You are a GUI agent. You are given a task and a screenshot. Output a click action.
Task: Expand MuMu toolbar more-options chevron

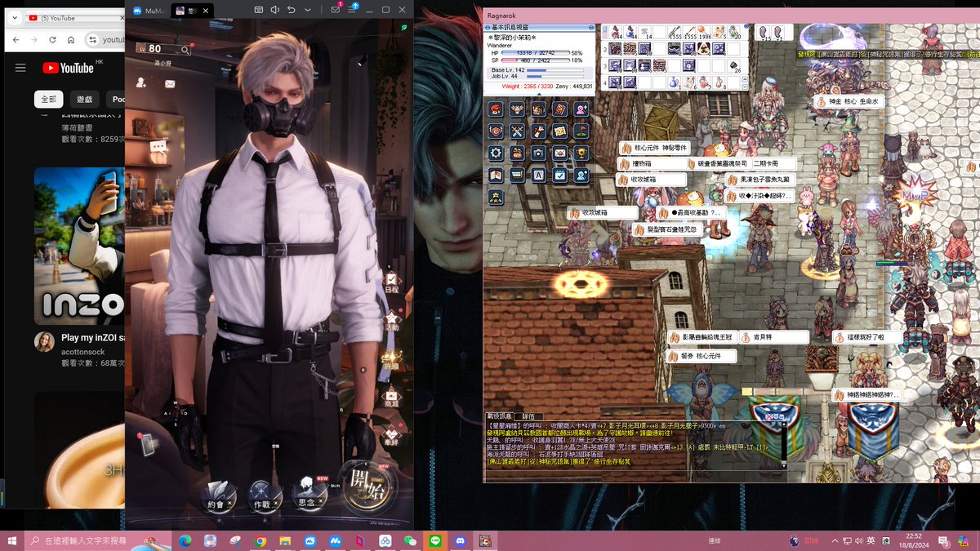(x=307, y=10)
